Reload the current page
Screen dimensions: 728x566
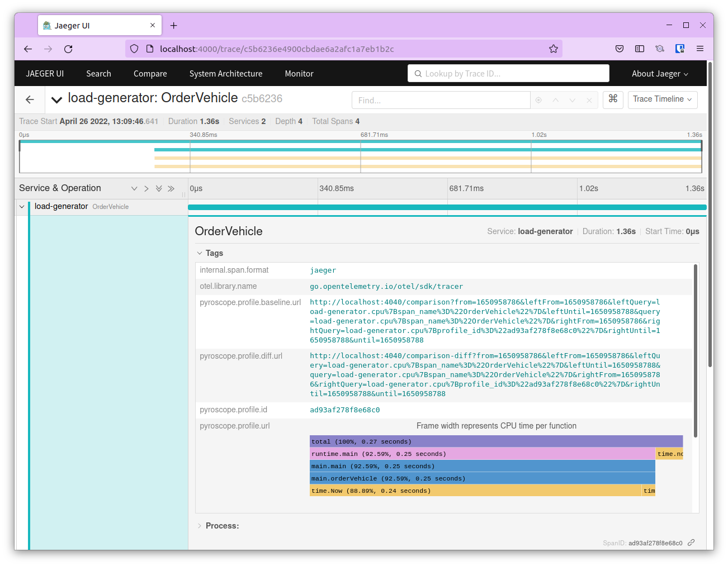(x=68, y=49)
